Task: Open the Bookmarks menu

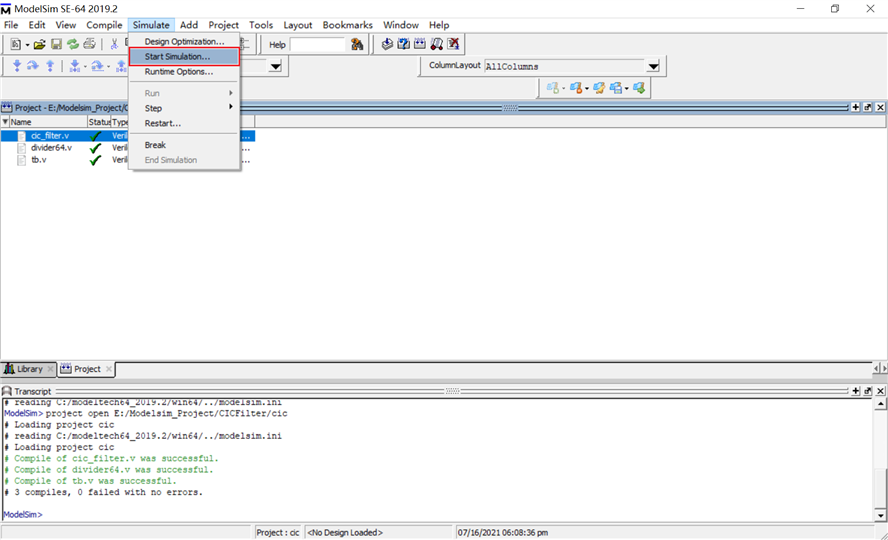Action: (x=348, y=25)
